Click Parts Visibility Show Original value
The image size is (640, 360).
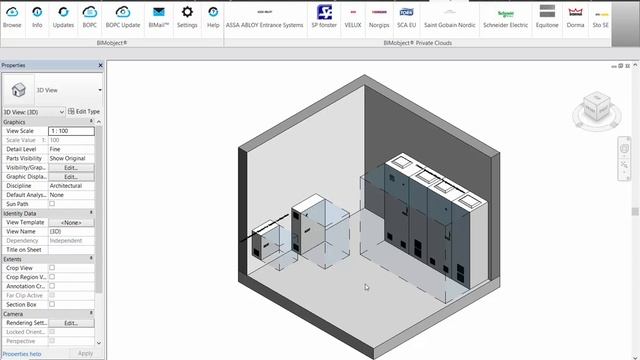71,158
